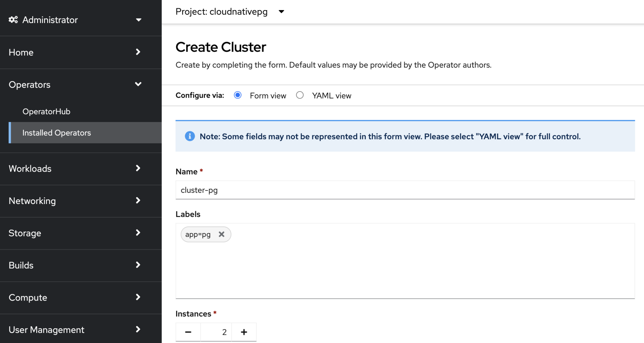Select the Form view radio button
This screenshot has width=644, height=343.
(x=238, y=95)
